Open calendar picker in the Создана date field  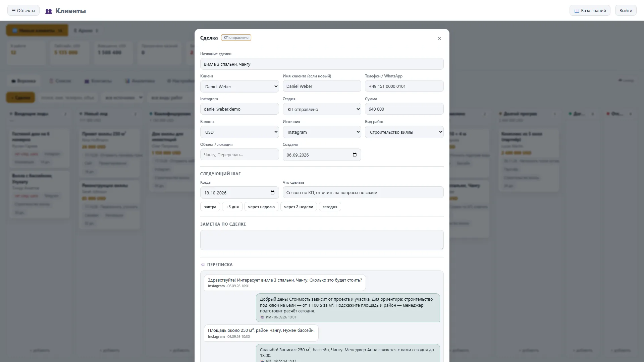point(355,155)
